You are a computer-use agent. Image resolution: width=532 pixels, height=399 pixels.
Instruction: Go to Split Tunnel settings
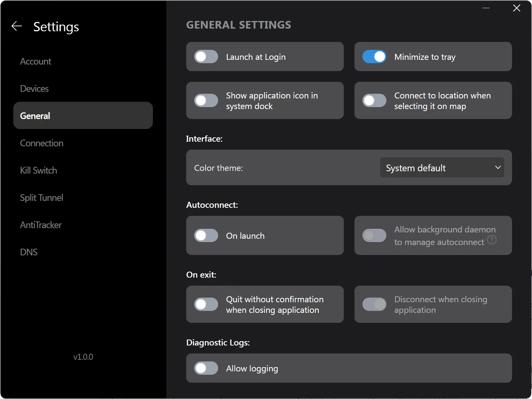42,198
